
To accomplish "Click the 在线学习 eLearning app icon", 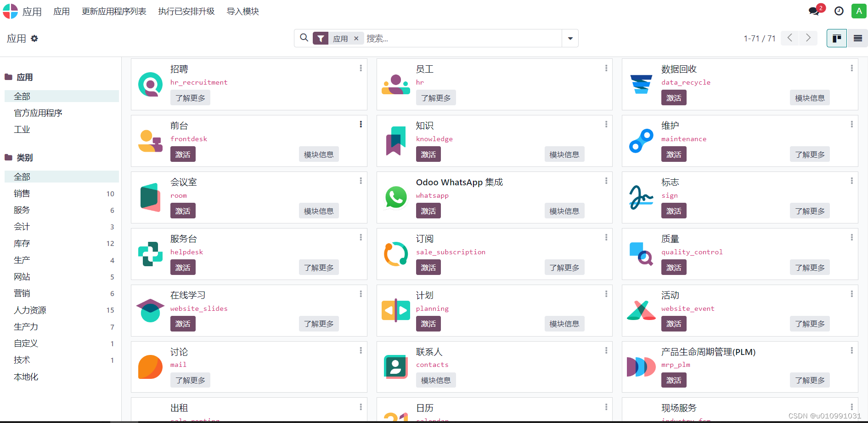I will tap(150, 310).
